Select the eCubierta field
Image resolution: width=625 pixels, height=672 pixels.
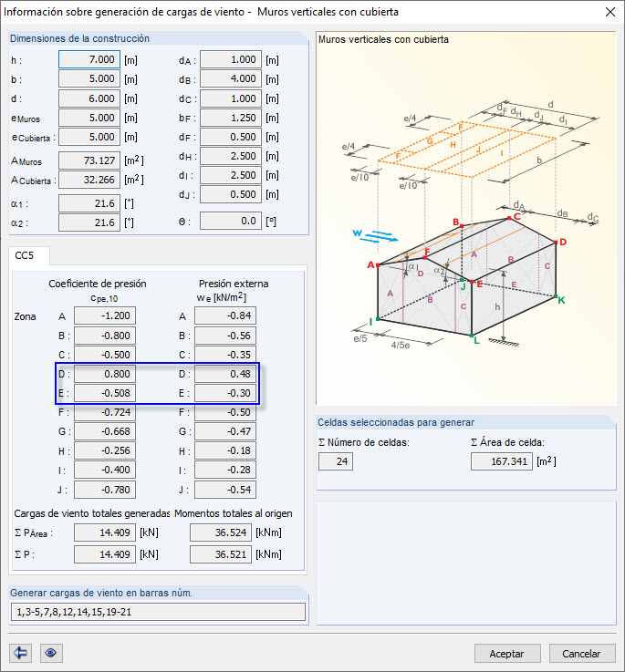point(89,137)
